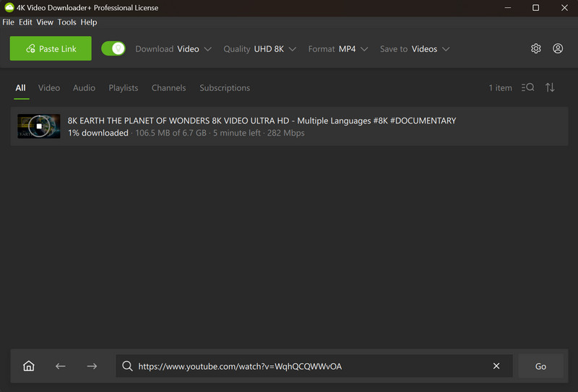Viewport: 578px width, 392px height.
Task: Click the "5 minute left" text
Action: [237, 133]
